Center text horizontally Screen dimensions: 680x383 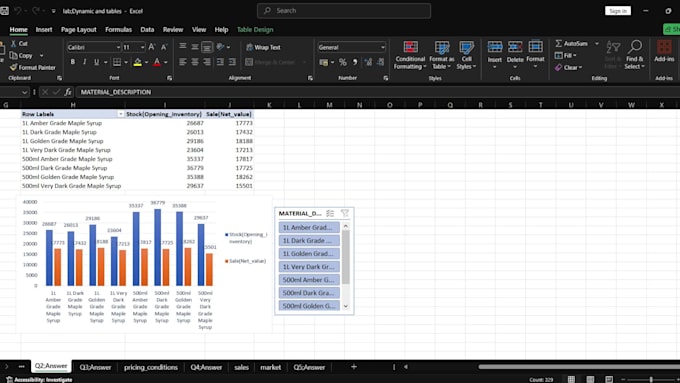[x=195, y=62]
